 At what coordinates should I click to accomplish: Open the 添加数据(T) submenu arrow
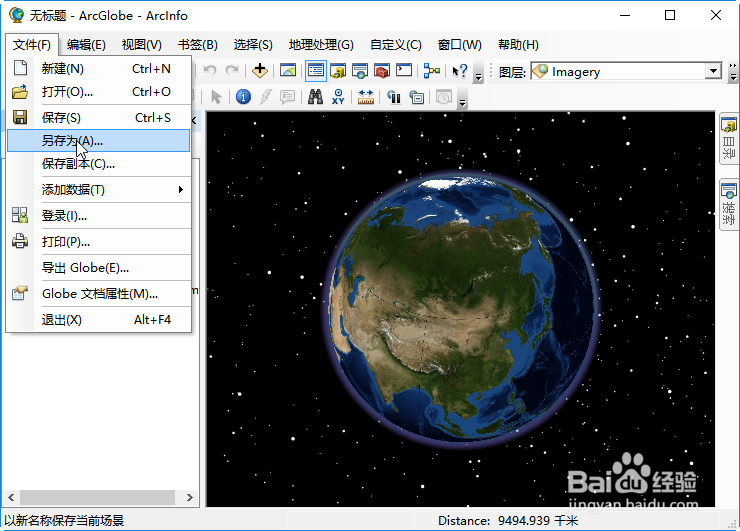[x=180, y=190]
